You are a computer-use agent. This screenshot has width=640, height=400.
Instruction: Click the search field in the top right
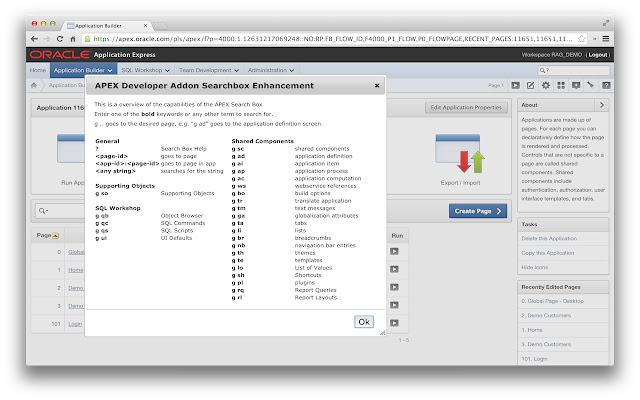[573, 70]
